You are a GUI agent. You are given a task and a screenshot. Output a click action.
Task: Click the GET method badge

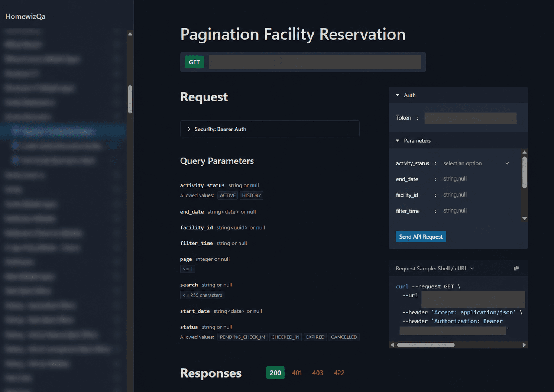pyautogui.click(x=194, y=62)
